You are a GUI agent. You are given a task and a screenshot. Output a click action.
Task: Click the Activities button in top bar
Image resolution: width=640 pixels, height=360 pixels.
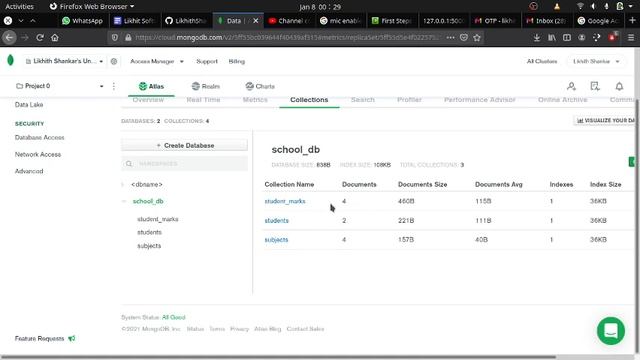(19, 7)
